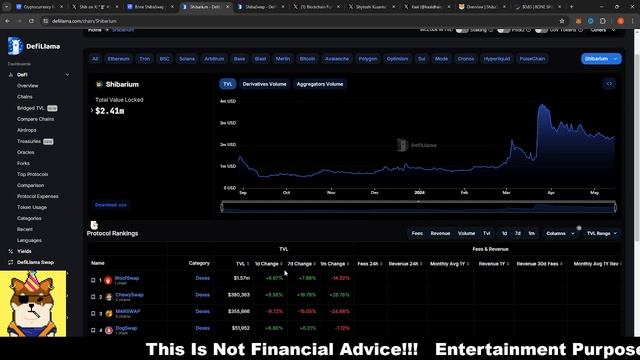The width and height of the screenshot is (640, 360).
Task: Toggle Staking in Include in TVL
Action: point(462,30)
